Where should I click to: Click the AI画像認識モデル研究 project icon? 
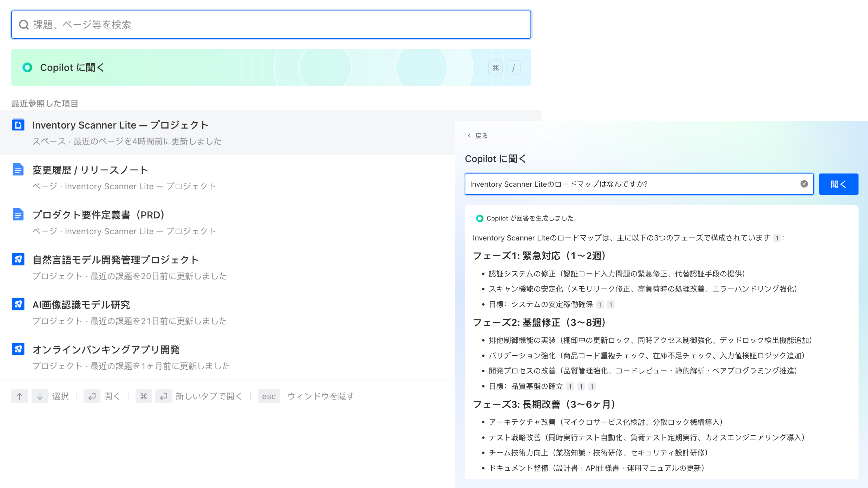click(18, 304)
